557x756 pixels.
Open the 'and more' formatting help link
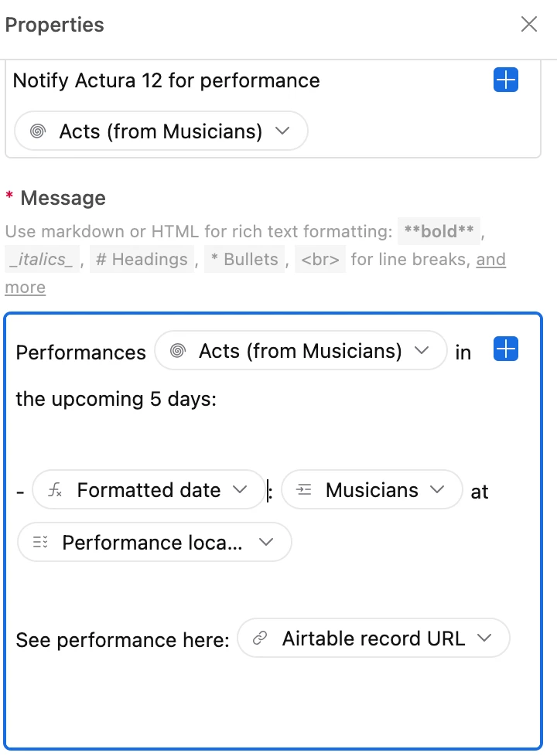click(491, 260)
